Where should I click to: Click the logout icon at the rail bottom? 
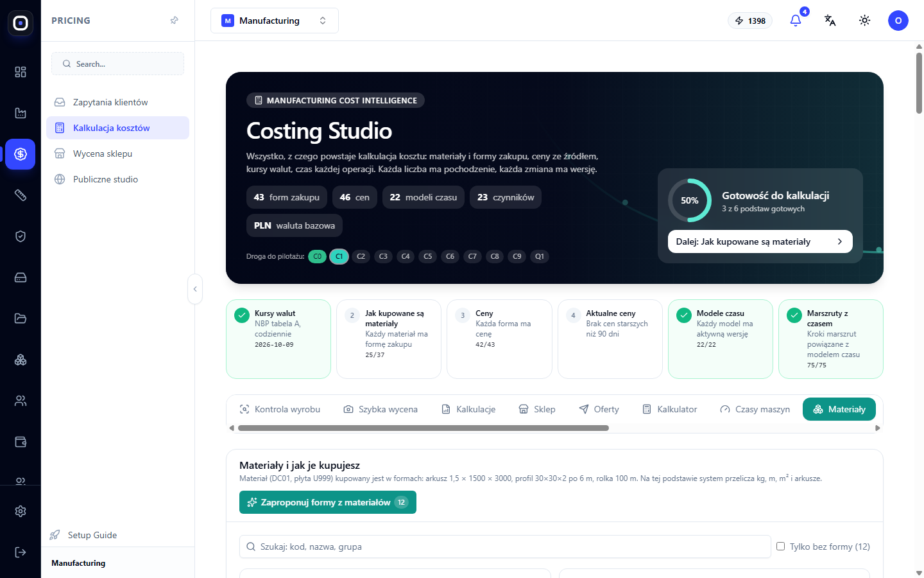click(x=21, y=552)
